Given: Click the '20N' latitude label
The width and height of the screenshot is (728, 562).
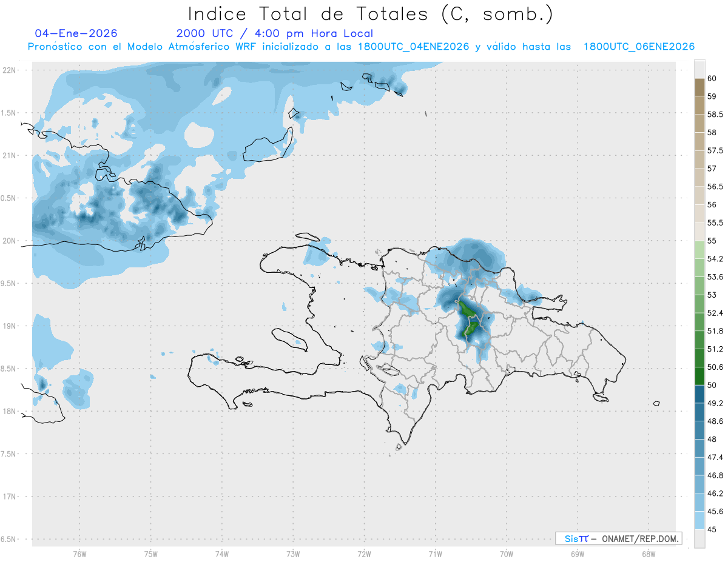Looking at the screenshot, I should [10, 241].
